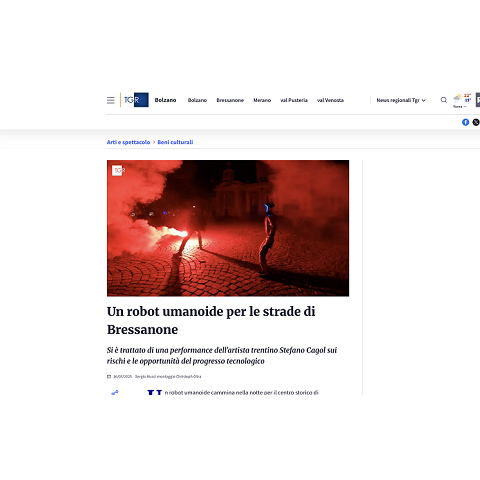Share on X icon
This screenshot has width=480, height=480.
pyautogui.click(x=476, y=122)
